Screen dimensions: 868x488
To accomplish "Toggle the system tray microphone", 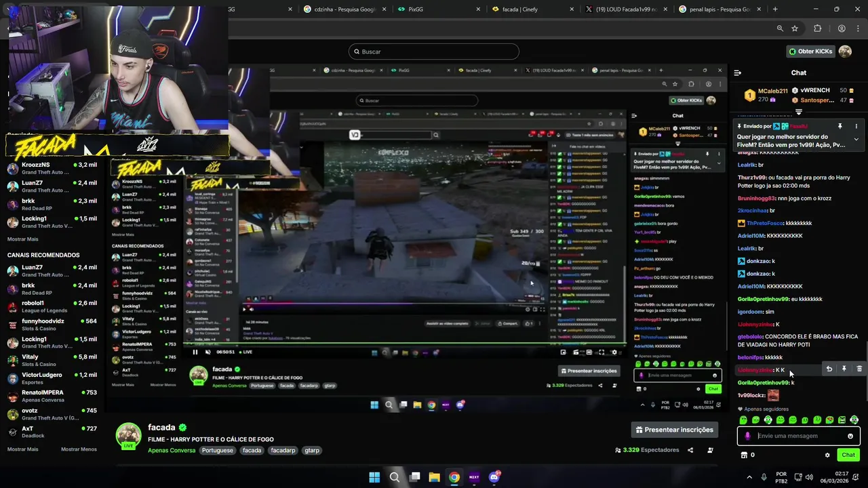I will point(764,477).
